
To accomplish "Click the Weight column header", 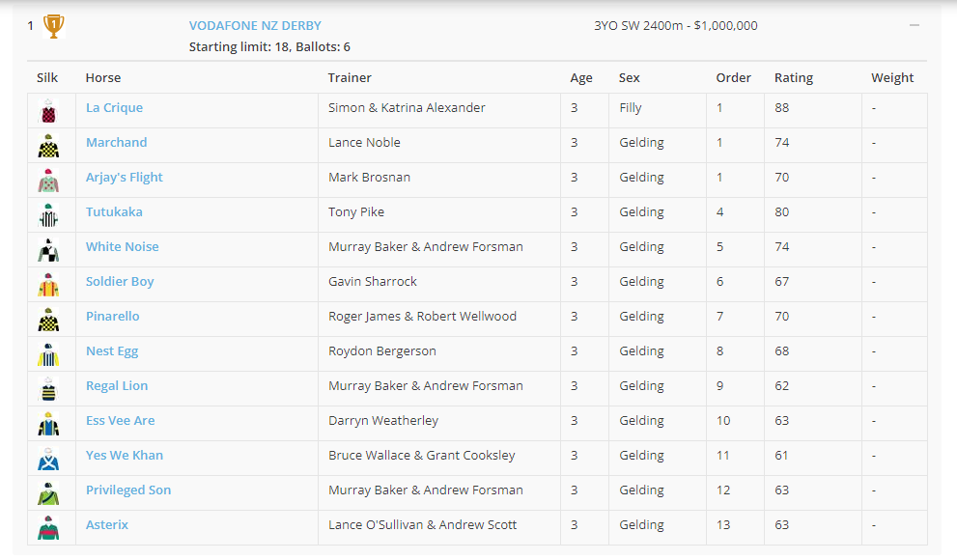I will coord(892,77).
